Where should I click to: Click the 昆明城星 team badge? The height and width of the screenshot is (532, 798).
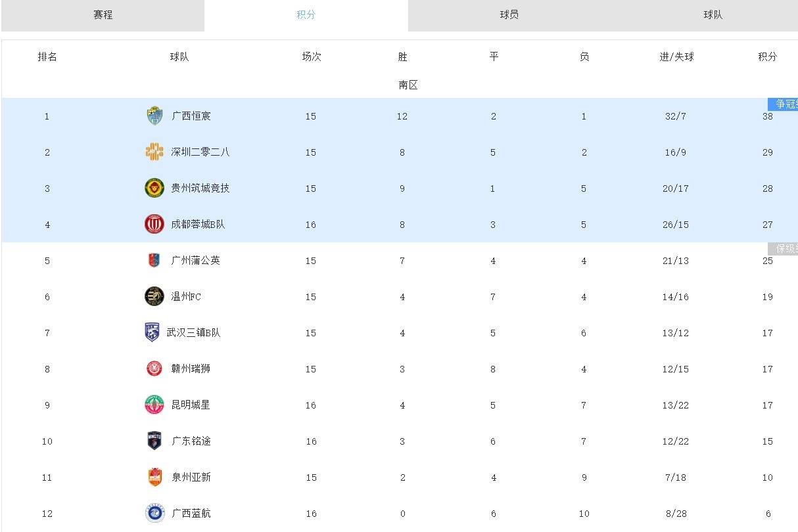point(154,405)
